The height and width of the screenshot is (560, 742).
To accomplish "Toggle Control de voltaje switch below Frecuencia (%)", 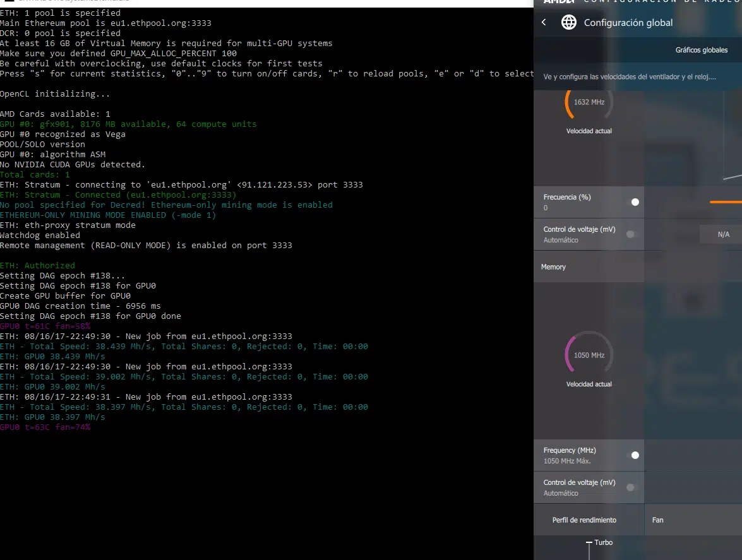I will click(x=633, y=234).
